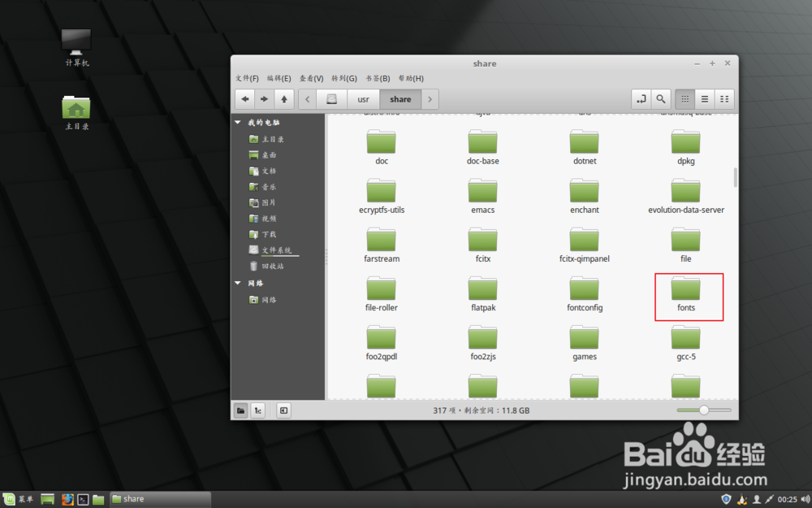Select the emacs folder
The image size is (812, 508).
(482, 196)
